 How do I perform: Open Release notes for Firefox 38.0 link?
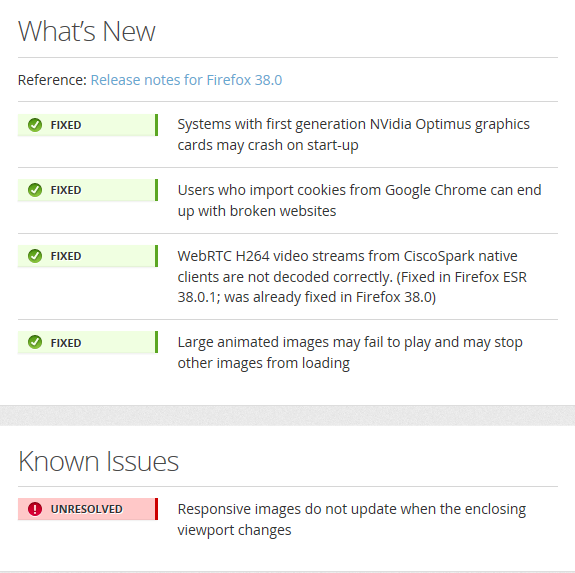pos(186,80)
